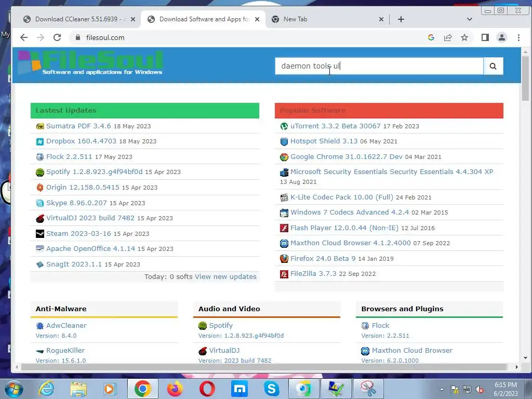Open VirtualDJ 2023 build 7482 link

pos(90,218)
